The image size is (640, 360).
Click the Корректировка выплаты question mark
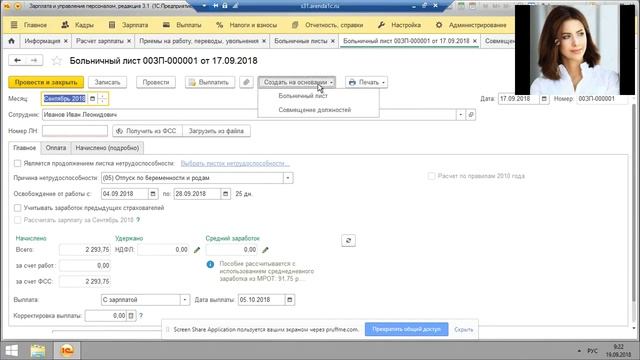[141, 316]
